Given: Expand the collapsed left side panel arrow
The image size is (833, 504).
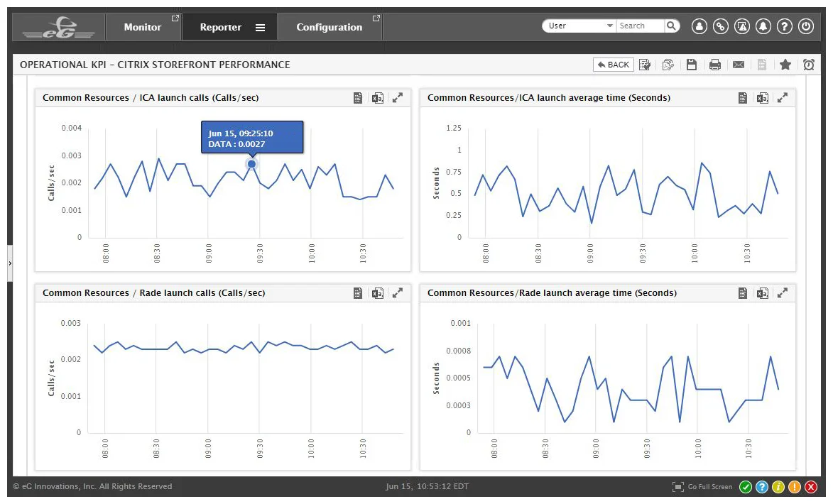Looking at the screenshot, I should pyautogui.click(x=9, y=263).
